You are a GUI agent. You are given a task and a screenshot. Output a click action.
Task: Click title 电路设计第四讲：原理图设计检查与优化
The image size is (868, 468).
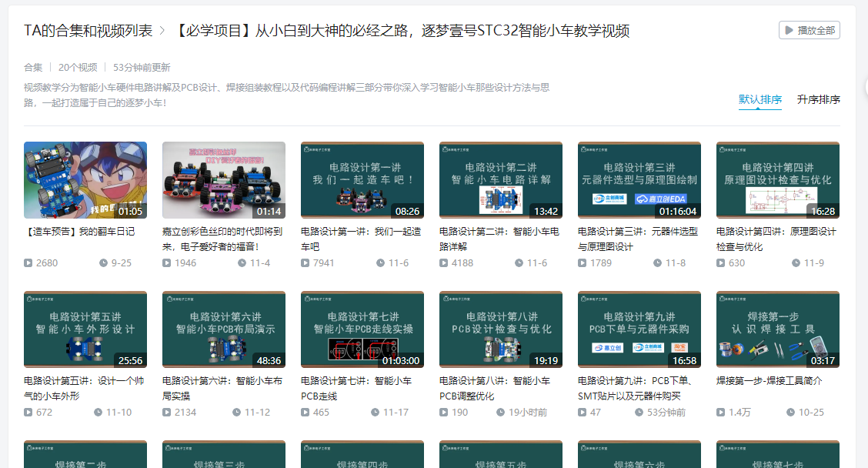[x=776, y=239]
